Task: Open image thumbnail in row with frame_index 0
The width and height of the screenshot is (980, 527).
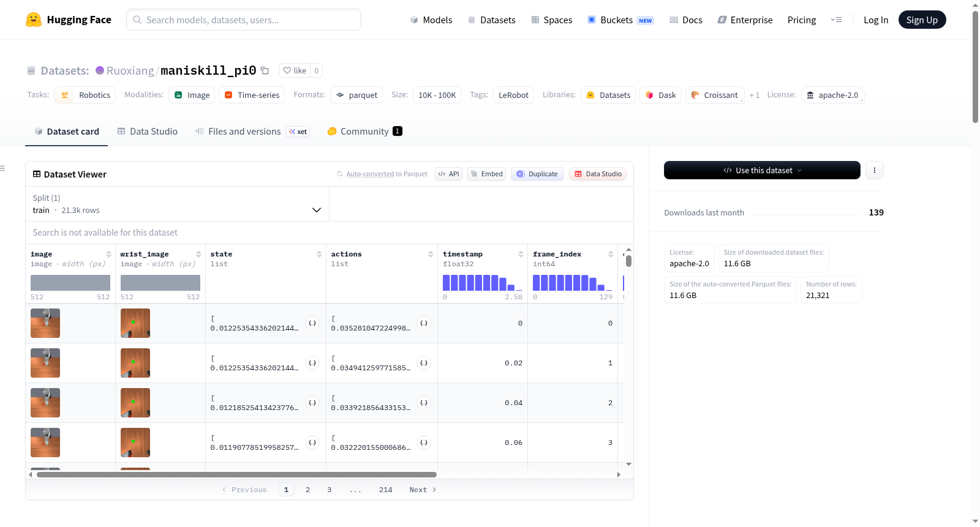Action: click(x=45, y=323)
